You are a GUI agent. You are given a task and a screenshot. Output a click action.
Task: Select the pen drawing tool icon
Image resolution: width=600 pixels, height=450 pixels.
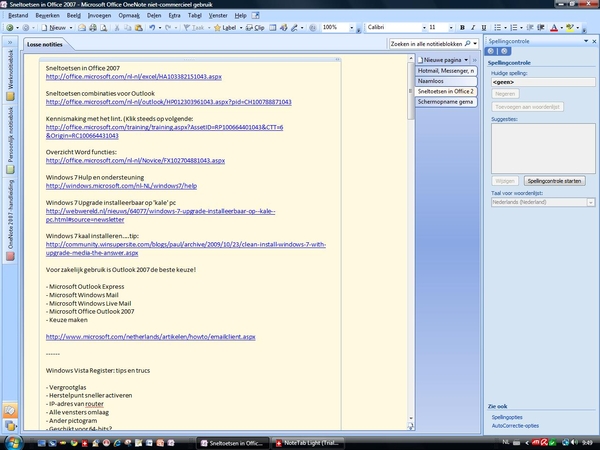pyautogui.click(x=294, y=28)
